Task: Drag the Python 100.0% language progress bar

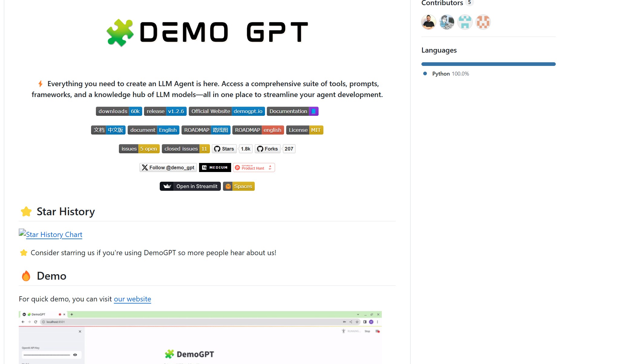Action: tap(489, 64)
